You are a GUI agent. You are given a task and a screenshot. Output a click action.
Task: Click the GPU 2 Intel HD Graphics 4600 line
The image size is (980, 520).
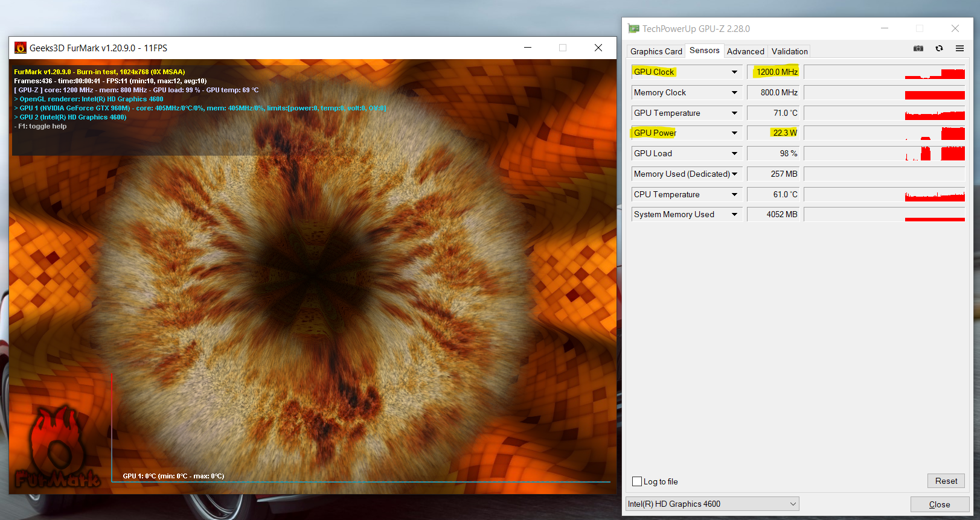(70, 117)
